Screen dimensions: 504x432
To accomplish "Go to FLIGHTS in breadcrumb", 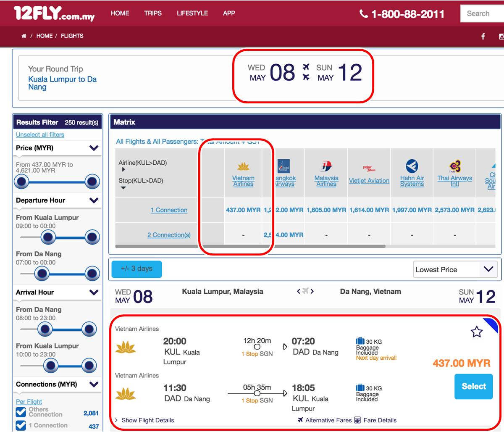I will (72, 36).
